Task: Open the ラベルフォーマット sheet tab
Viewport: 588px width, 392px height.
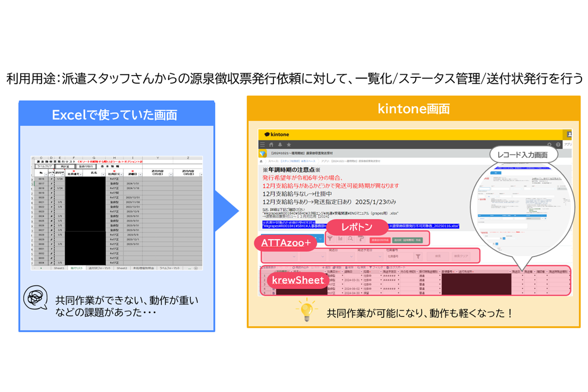Action: coord(171,269)
